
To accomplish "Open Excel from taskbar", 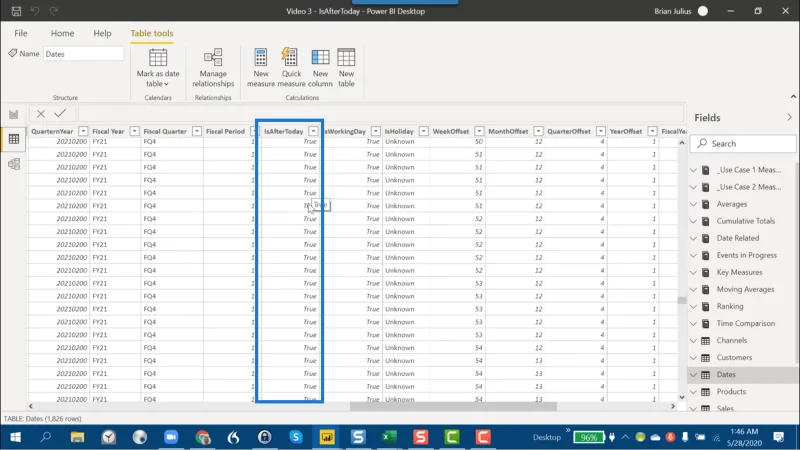I will (389, 437).
